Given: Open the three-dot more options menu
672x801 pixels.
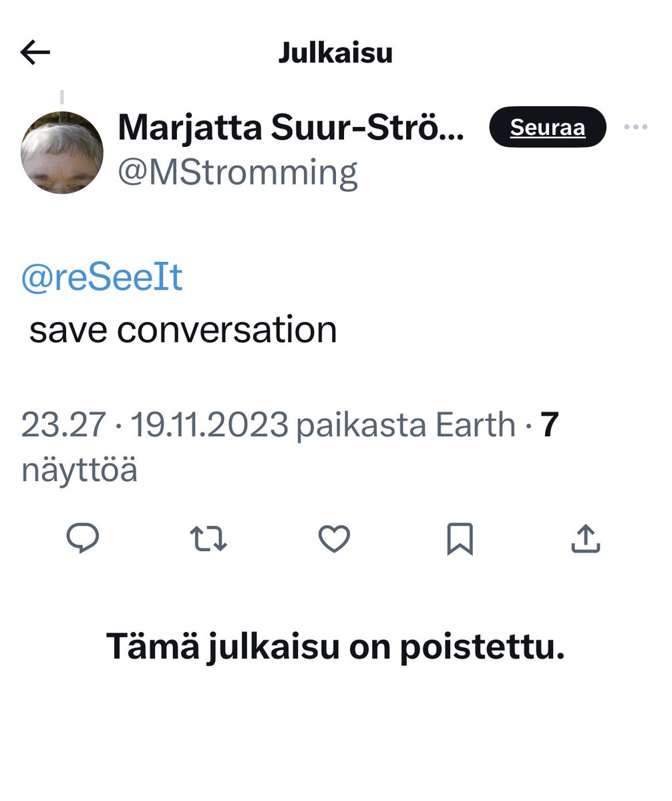Looking at the screenshot, I should point(635,127).
